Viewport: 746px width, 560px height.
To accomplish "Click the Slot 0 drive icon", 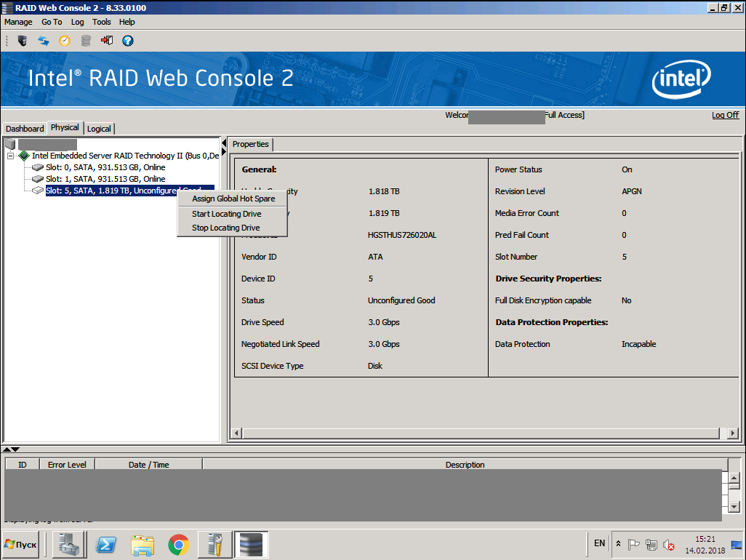I will click(x=38, y=167).
